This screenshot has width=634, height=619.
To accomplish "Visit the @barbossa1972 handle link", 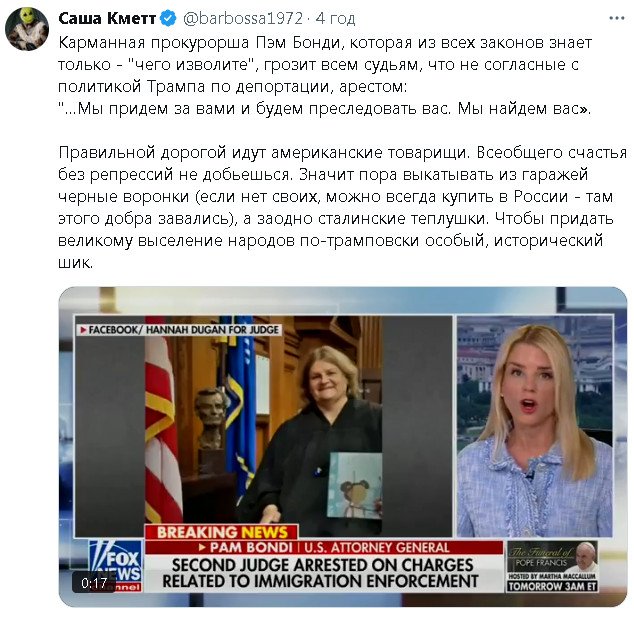I will pos(243,19).
